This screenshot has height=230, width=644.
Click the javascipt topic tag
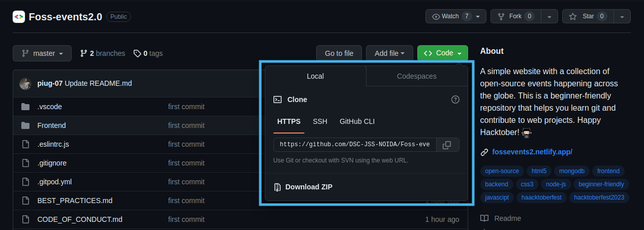(497, 198)
